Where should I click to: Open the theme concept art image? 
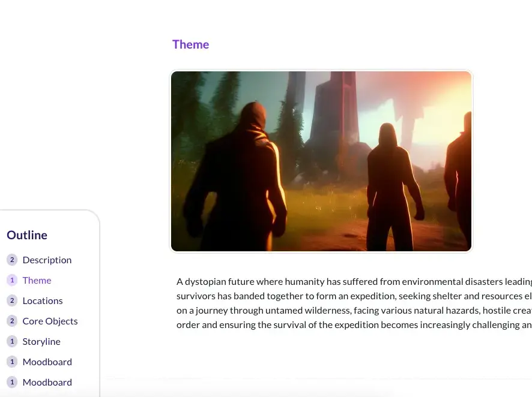(321, 161)
